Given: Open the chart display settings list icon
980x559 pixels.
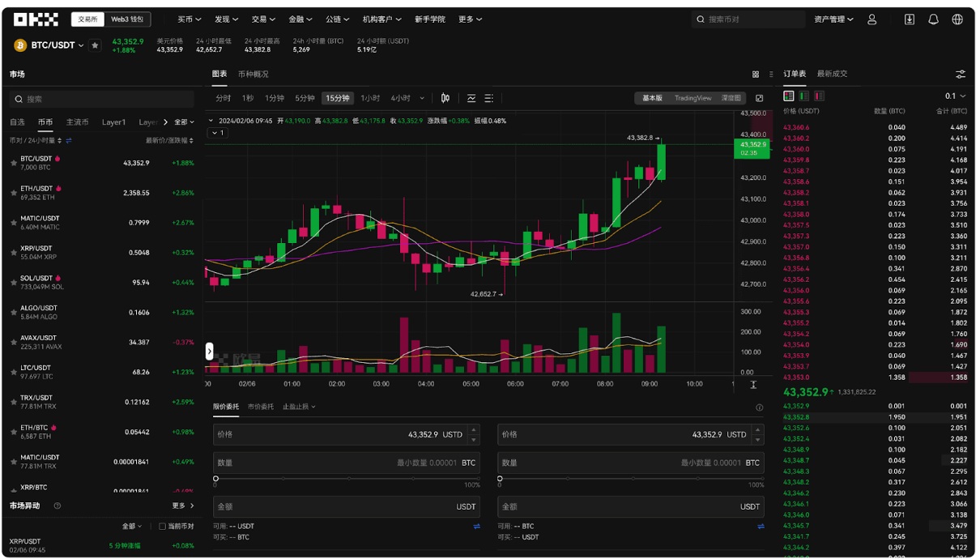Looking at the screenshot, I should click(488, 97).
